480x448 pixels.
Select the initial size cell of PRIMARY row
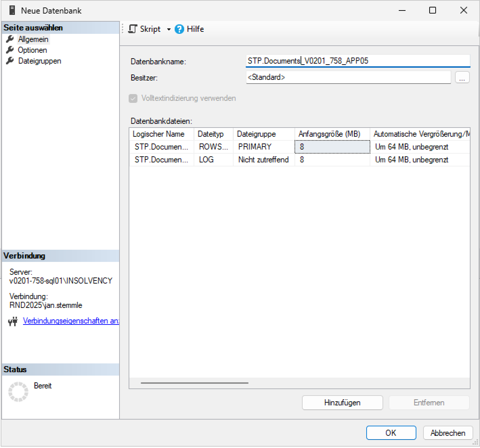click(x=332, y=147)
